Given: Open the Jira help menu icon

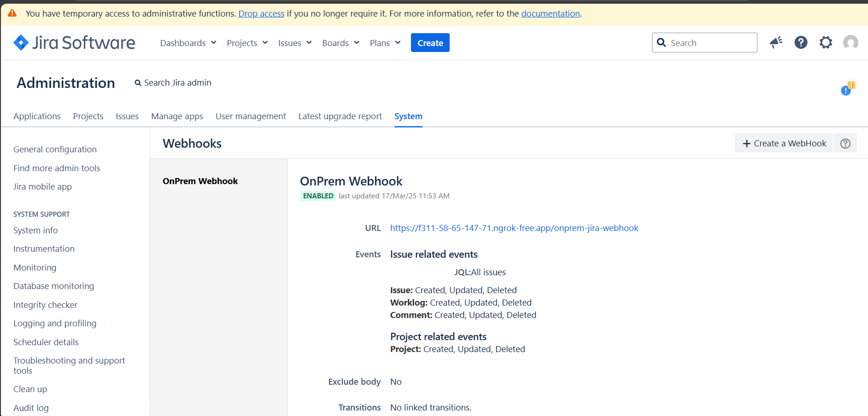Looking at the screenshot, I should click(801, 42).
